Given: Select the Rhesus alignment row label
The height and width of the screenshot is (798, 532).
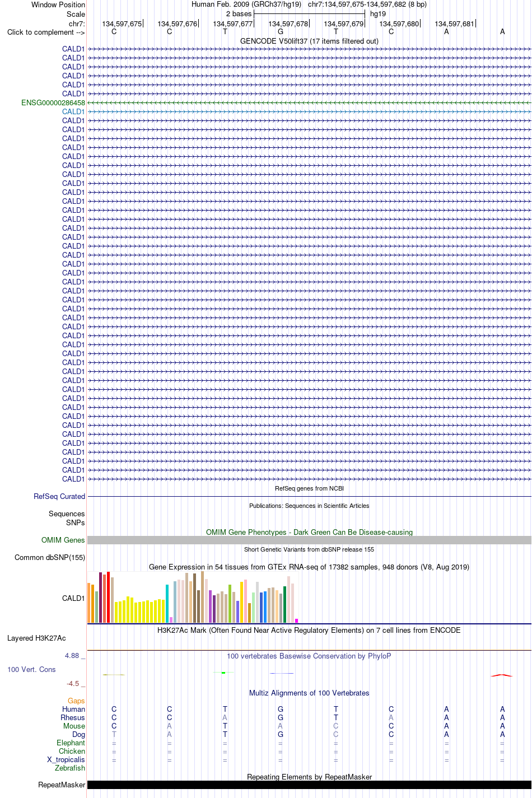Looking at the screenshot, I should coord(73,717).
